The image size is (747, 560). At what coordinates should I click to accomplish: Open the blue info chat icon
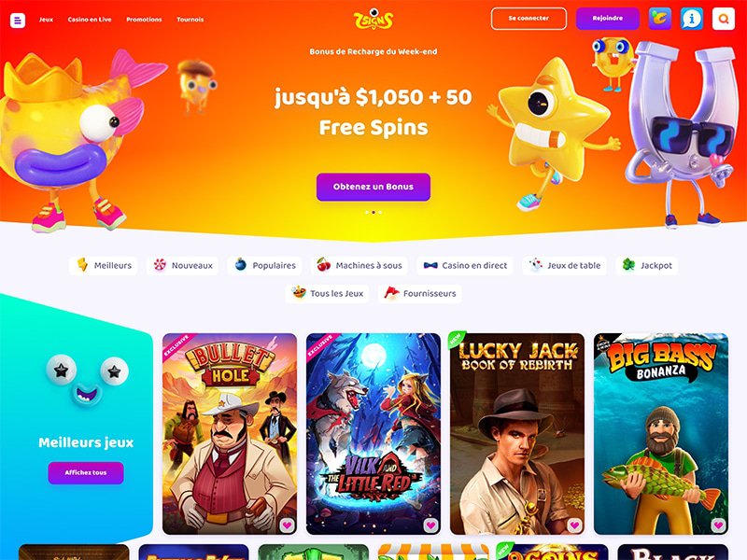pos(692,19)
